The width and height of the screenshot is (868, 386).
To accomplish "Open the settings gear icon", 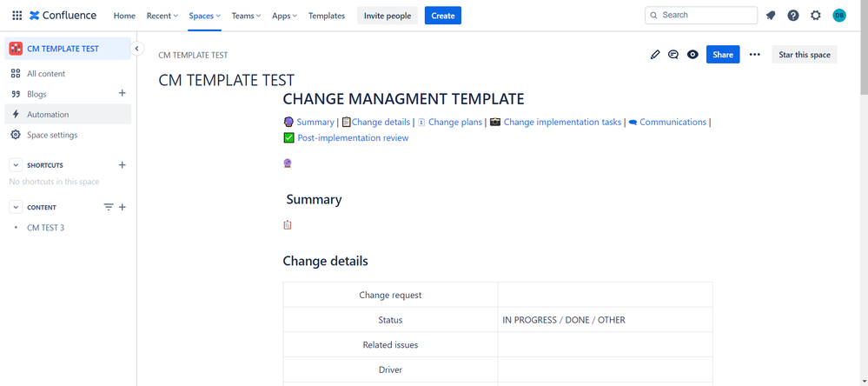I will pyautogui.click(x=816, y=16).
